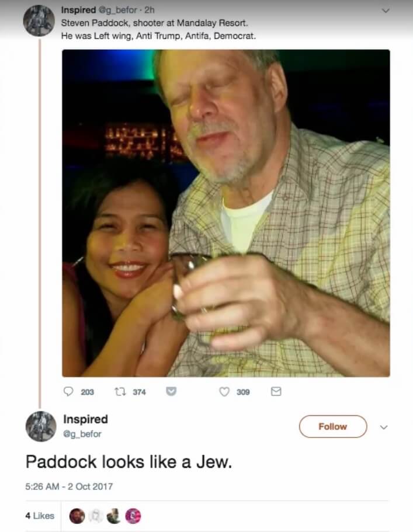Viewport: 413px width, 532px height.
Task: Click the first liker's avatar
Action: tap(77, 516)
